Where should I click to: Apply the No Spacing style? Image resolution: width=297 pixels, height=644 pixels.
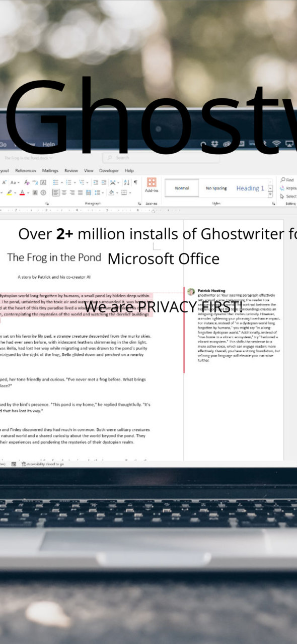tap(216, 188)
